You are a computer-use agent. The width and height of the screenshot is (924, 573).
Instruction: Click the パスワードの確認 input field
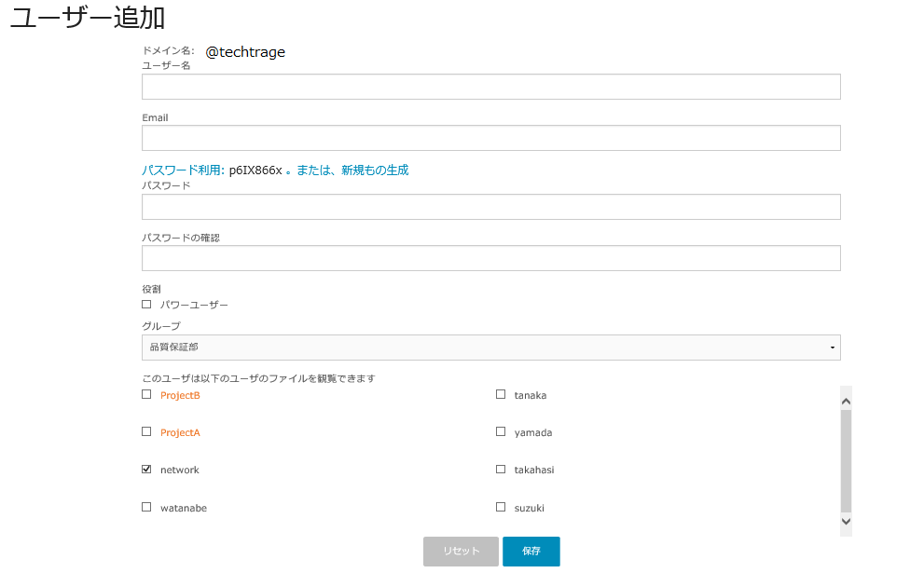[490, 258]
